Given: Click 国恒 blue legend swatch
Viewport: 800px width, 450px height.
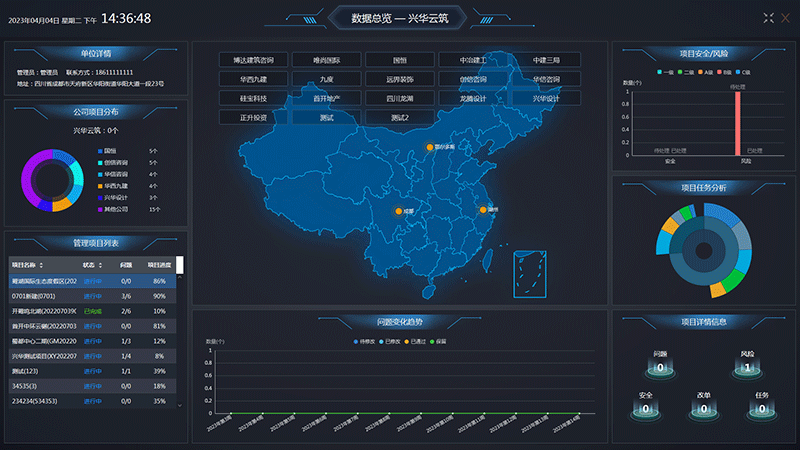Looking at the screenshot, I should click(x=100, y=151).
